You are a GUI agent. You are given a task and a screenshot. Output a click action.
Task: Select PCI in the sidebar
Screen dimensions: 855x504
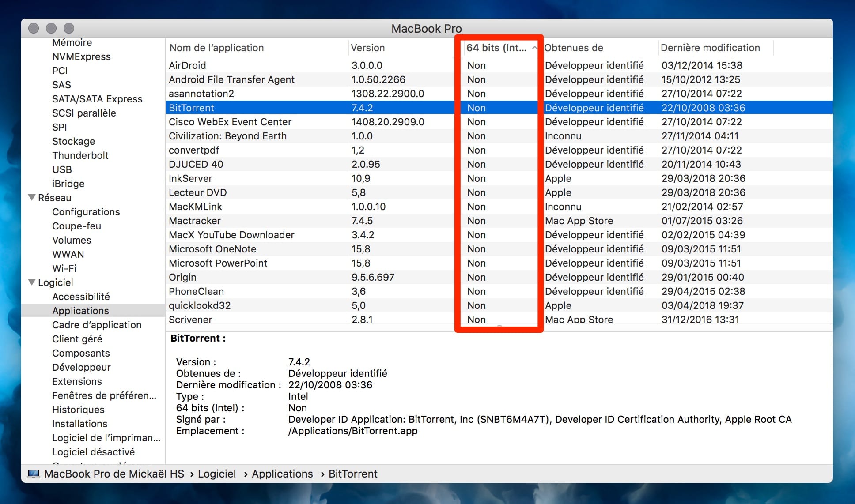click(60, 71)
